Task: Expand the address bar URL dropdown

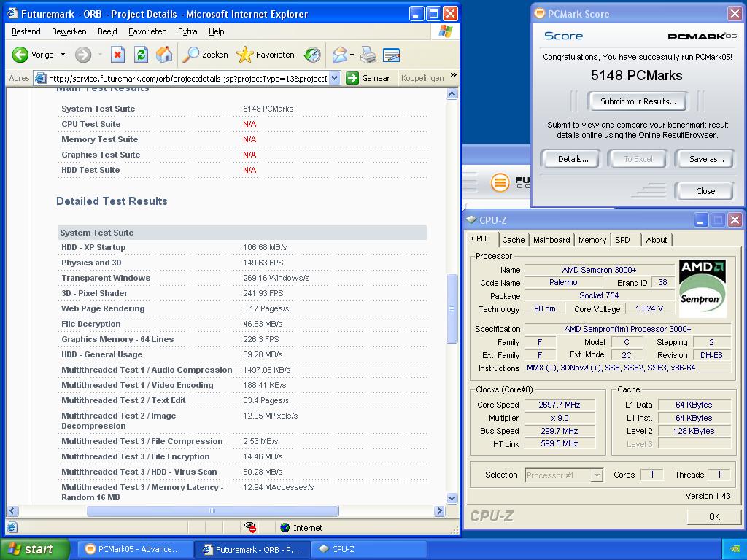Action: (x=335, y=78)
